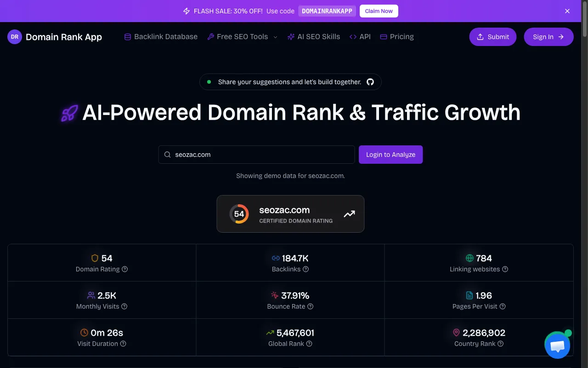
Task: Click the 784 linking websites value
Action: [x=484, y=258]
